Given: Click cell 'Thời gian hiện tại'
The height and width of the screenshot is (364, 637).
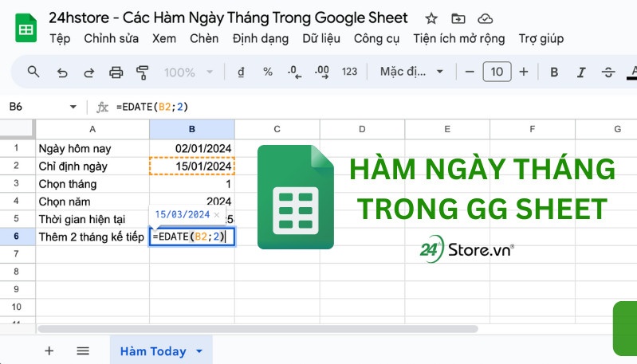Looking at the screenshot, I should (92, 219).
